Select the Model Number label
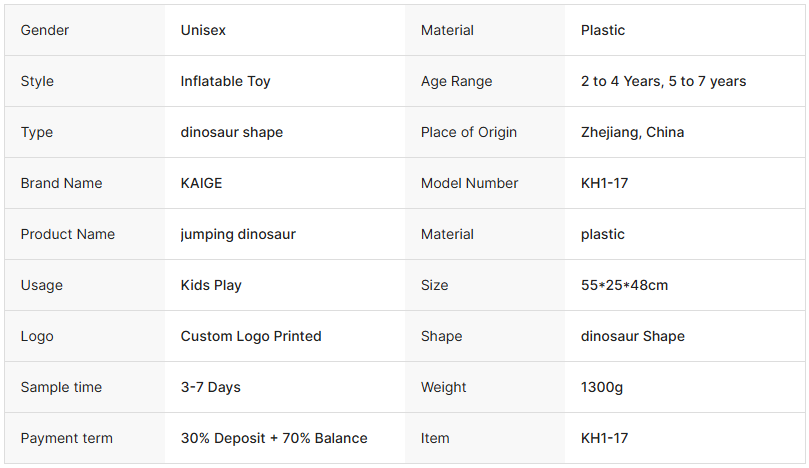The height and width of the screenshot is (468, 809). click(x=469, y=183)
